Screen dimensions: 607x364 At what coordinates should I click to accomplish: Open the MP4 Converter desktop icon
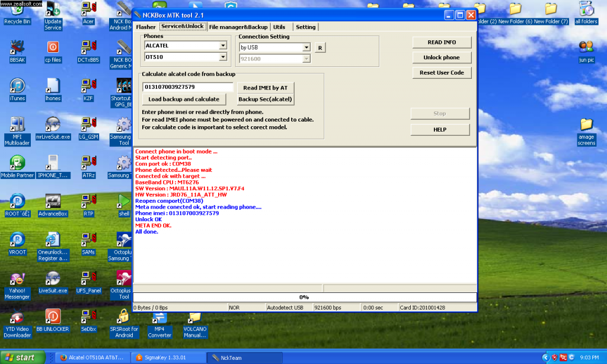pos(159,320)
